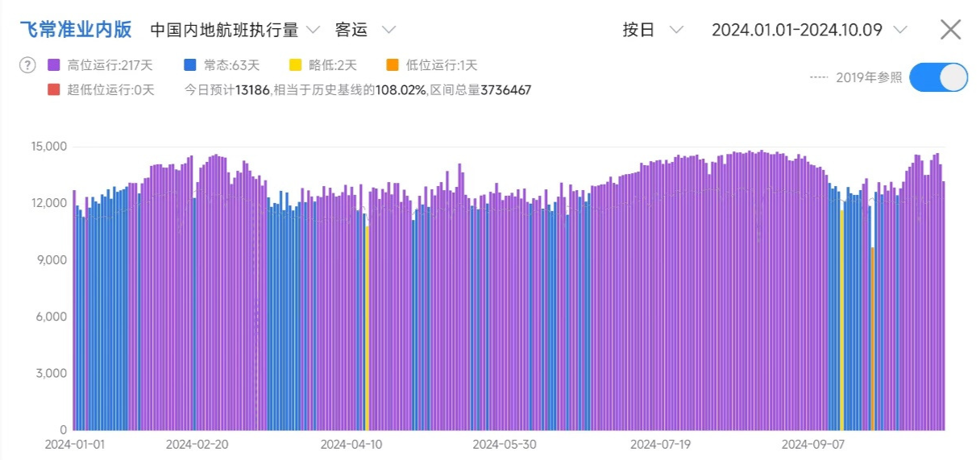Click the blue 常态 color swatch

190,65
